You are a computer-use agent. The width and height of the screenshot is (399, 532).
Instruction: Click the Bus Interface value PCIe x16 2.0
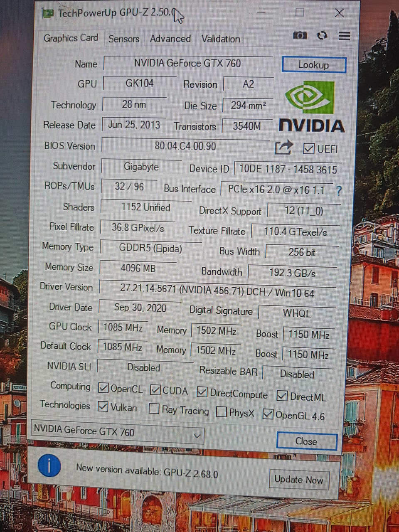[x=276, y=190]
